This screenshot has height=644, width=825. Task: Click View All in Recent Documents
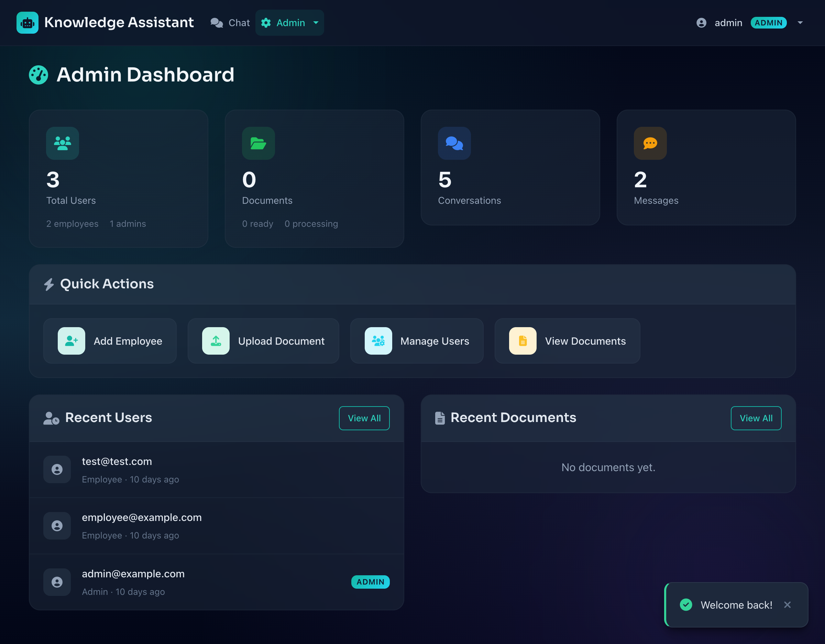point(756,418)
